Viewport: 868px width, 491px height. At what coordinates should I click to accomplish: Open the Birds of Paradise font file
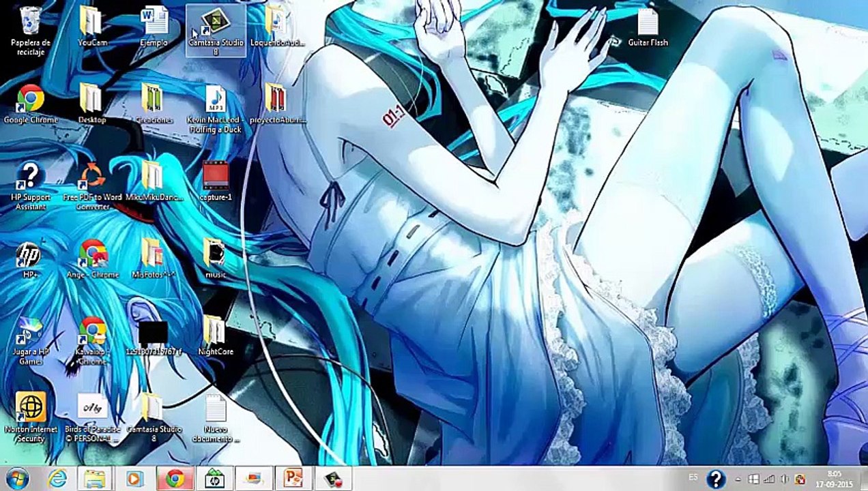click(92, 417)
